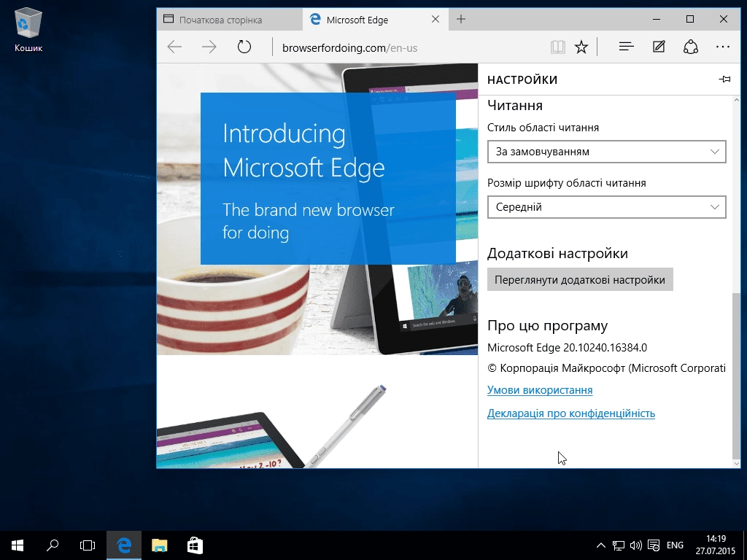Pin the settings pane

(724, 79)
